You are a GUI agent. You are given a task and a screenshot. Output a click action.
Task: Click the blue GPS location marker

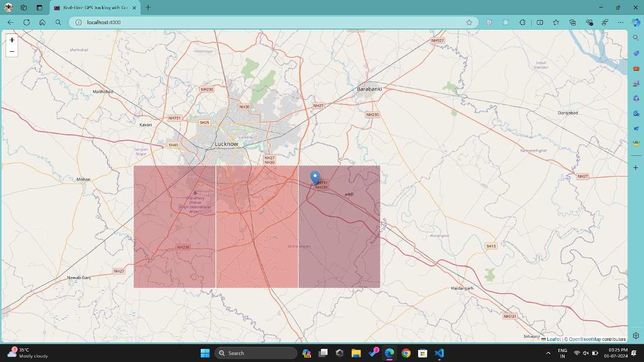click(x=315, y=178)
